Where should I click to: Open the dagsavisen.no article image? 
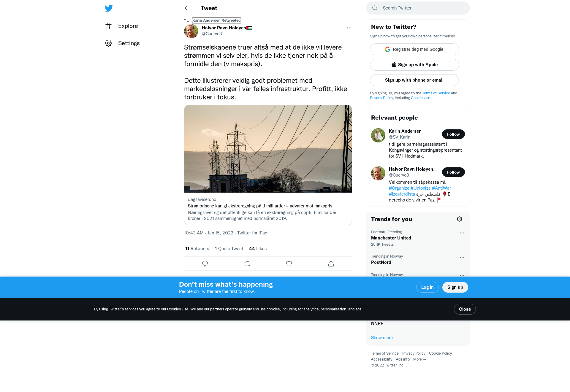[x=268, y=149]
